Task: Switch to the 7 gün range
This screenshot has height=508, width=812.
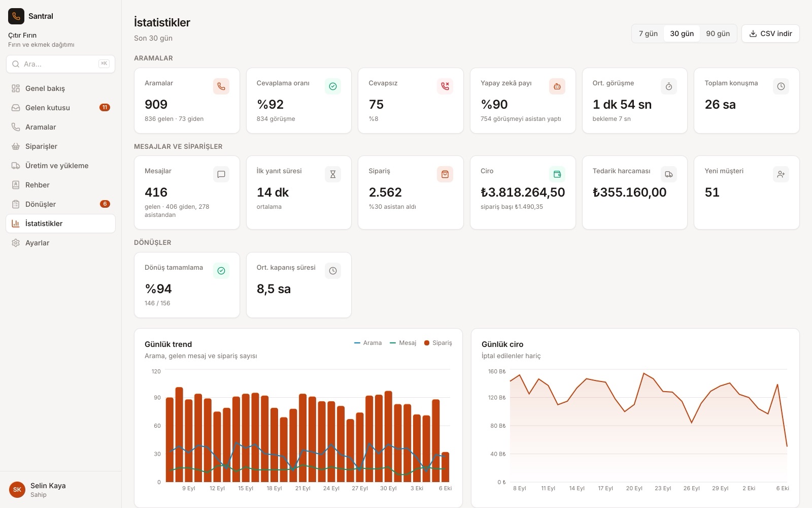Action: [x=648, y=34]
